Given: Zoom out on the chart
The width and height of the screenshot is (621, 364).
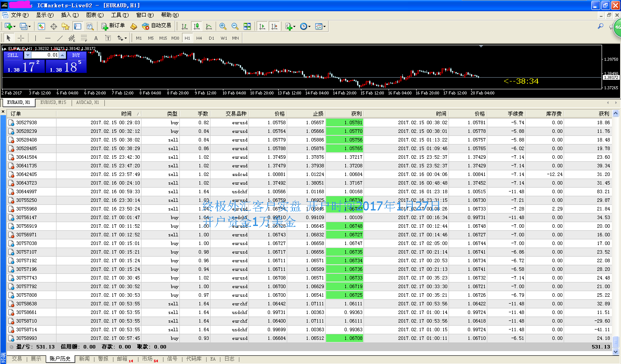Looking at the screenshot, I should [x=235, y=26].
